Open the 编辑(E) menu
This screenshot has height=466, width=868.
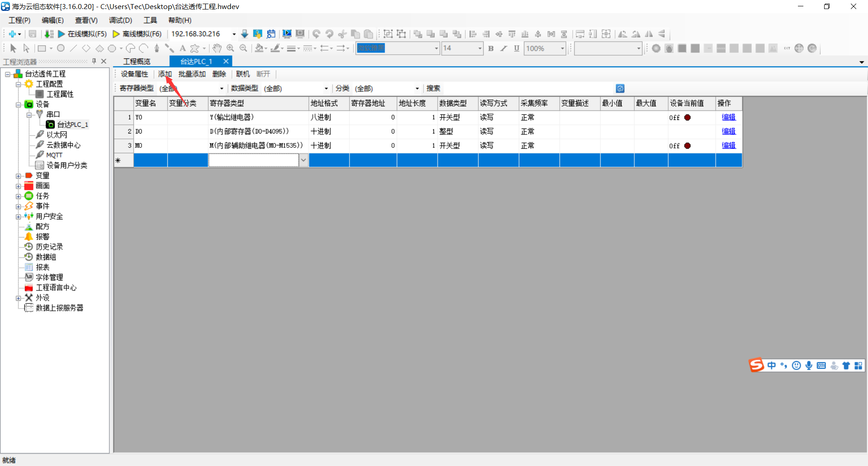(53, 20)
